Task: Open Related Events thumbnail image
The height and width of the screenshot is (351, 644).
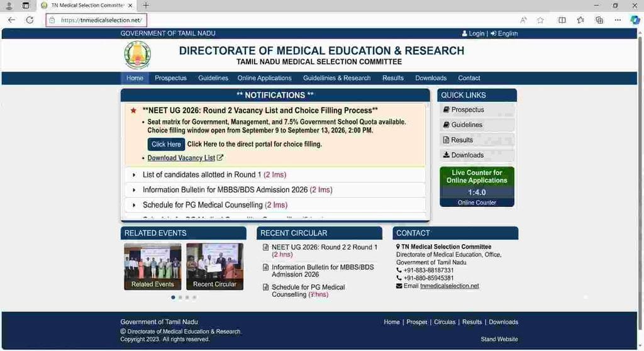Action: click(x=152, y=266)
